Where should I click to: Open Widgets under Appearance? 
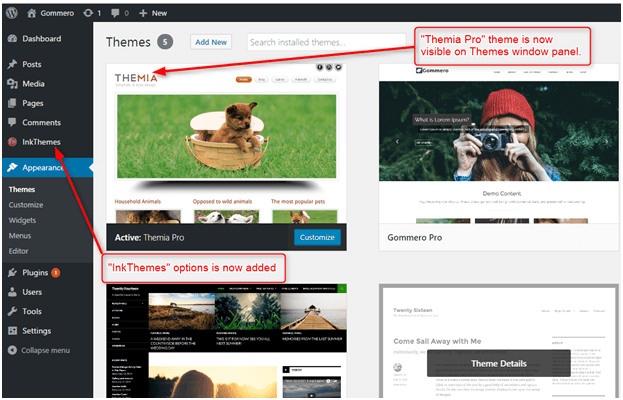[x=22, y=220]
